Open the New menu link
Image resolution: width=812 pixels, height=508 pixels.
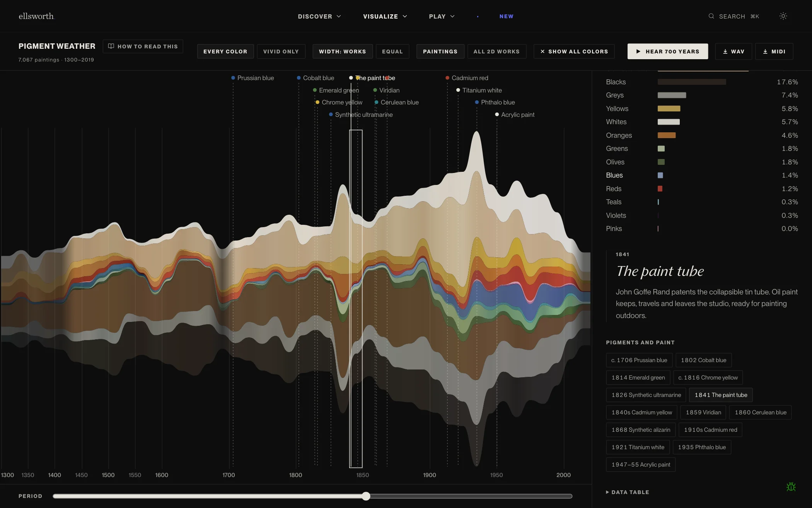pos(506,16)
